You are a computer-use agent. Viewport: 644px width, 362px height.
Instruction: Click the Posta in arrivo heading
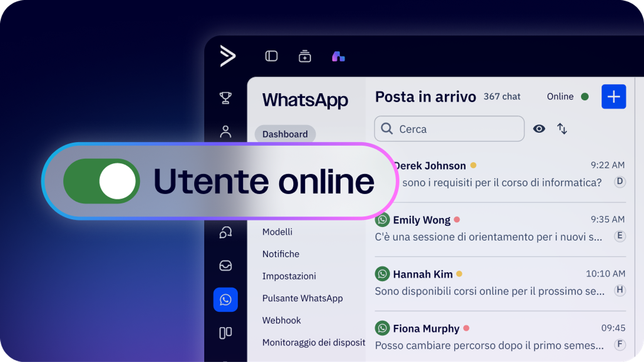click(x=426, y=97)
